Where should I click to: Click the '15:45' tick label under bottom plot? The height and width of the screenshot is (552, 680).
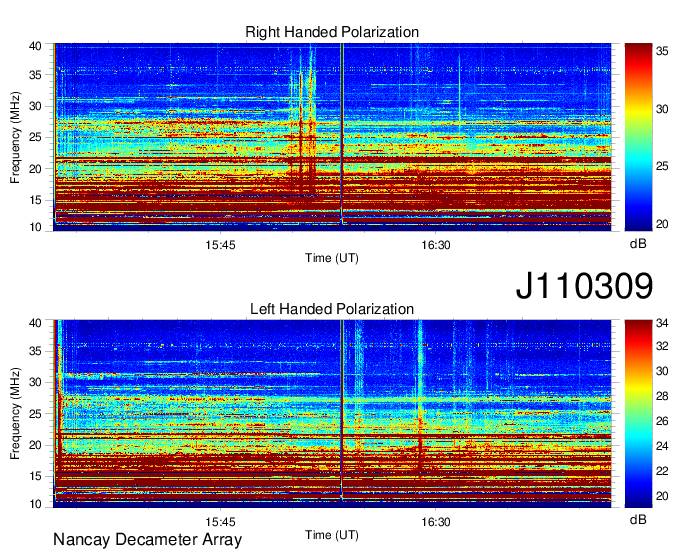pos(220,522)
